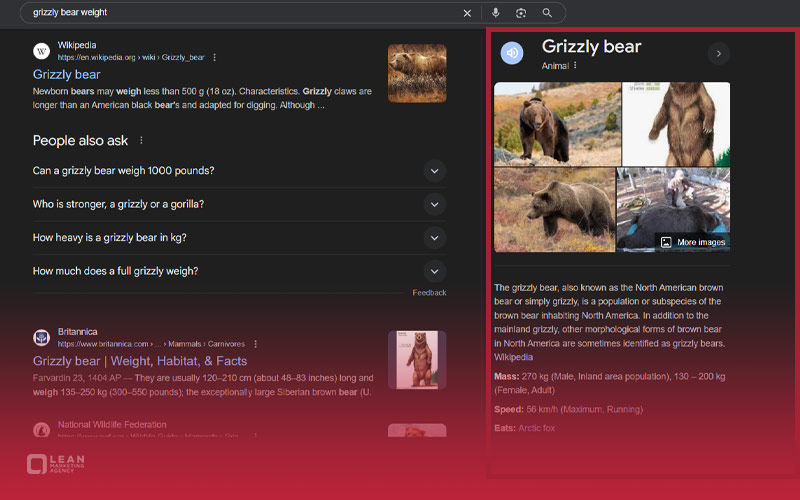The width and height of the screenshot is (800, 500).
Task: Expand Can a grizzly bear weigh 1000 pounds
Action: tap(239, 171)
